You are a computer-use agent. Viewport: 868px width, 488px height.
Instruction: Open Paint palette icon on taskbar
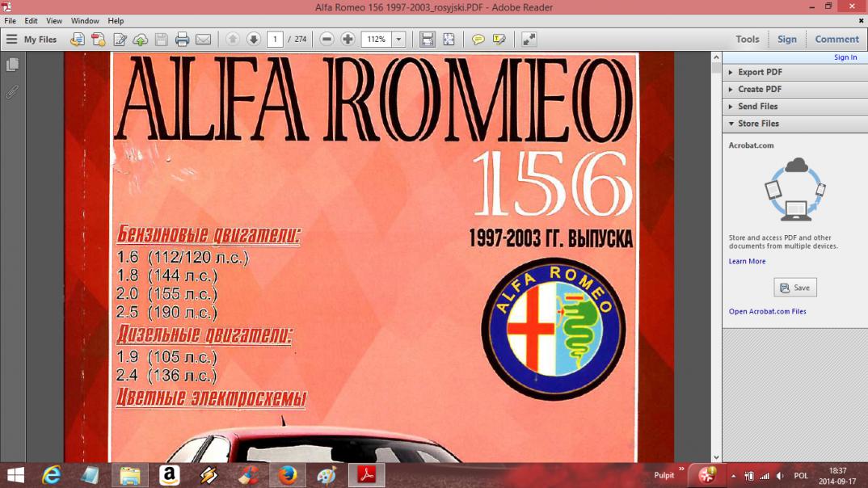[327, 475]
